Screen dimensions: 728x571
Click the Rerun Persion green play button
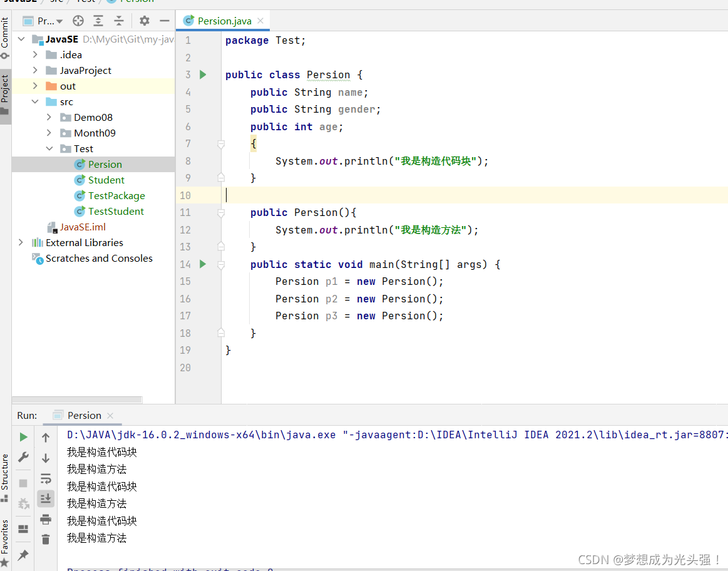click(x=23, y=437)
